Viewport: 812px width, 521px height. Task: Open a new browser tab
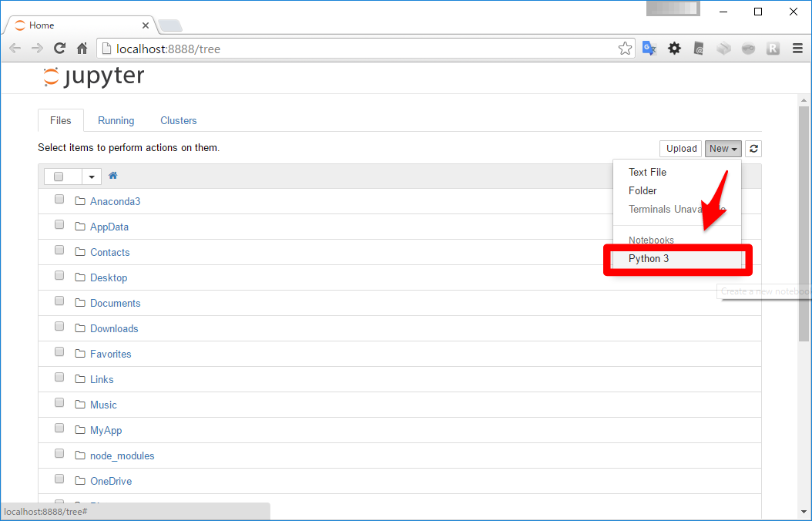169,25
